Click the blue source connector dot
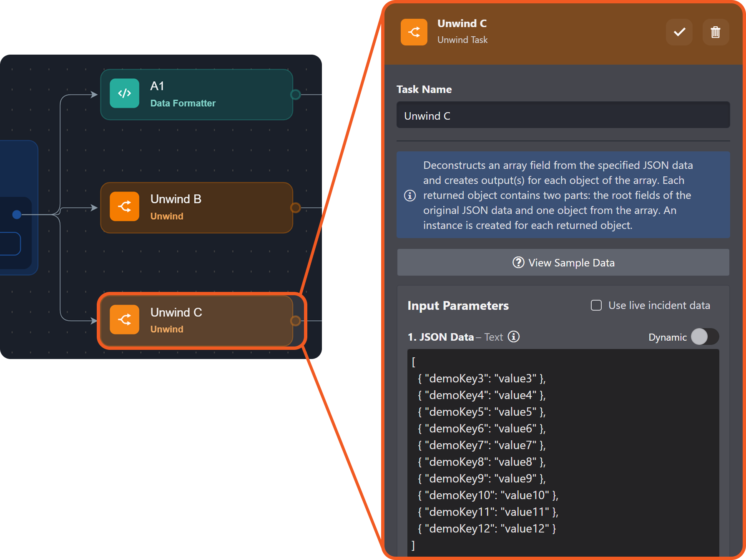 [17, 214]
